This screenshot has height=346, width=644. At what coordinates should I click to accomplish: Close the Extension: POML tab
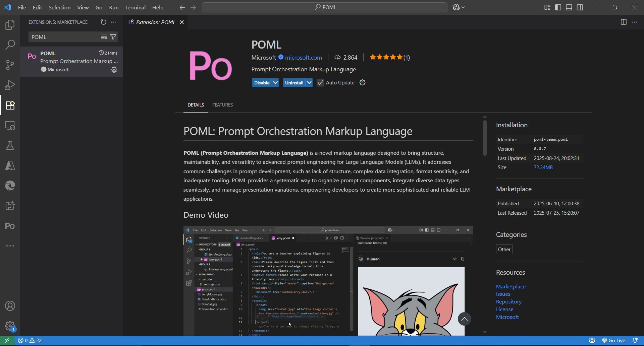tap(181, 22)
